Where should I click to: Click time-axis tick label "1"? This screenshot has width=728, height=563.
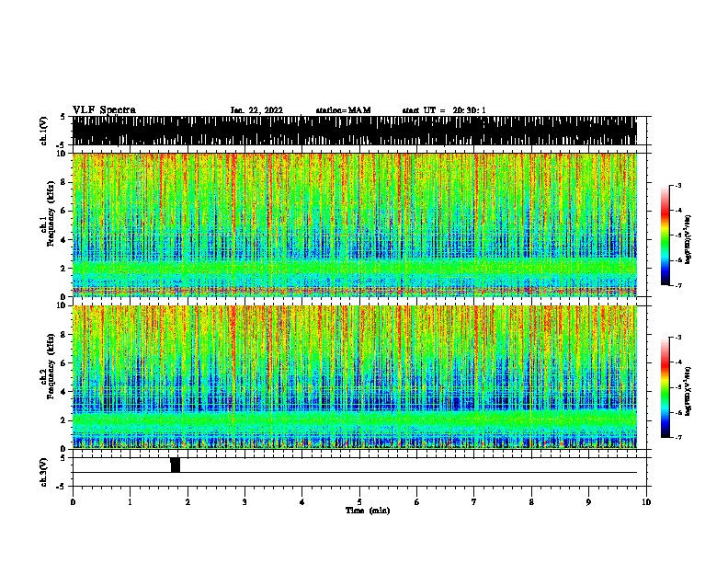(x=130, y=502)
